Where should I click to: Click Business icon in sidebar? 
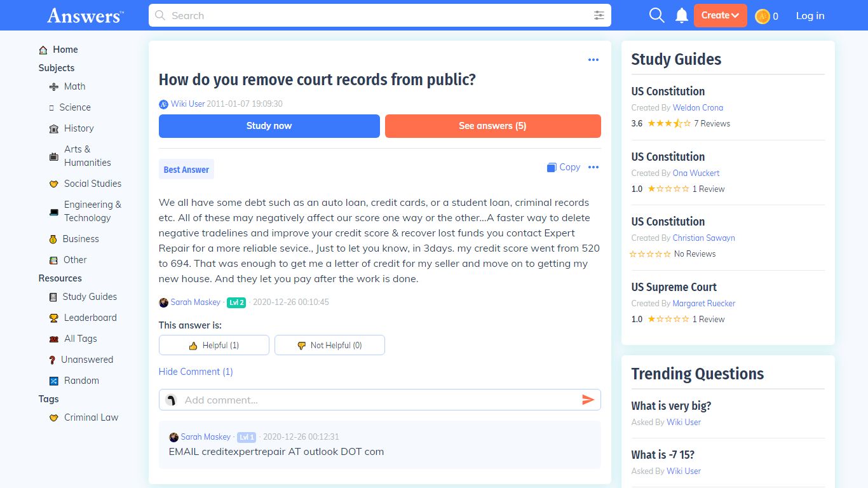click(53, 240)
